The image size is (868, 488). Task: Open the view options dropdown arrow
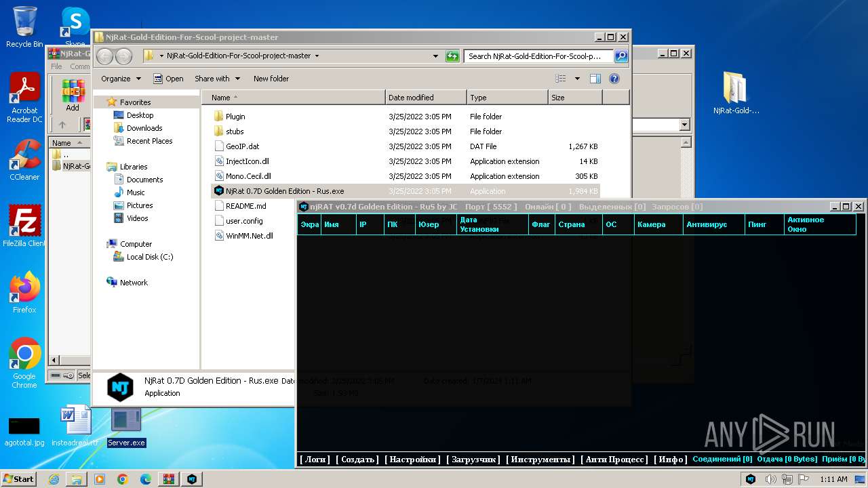pos(577,79)
